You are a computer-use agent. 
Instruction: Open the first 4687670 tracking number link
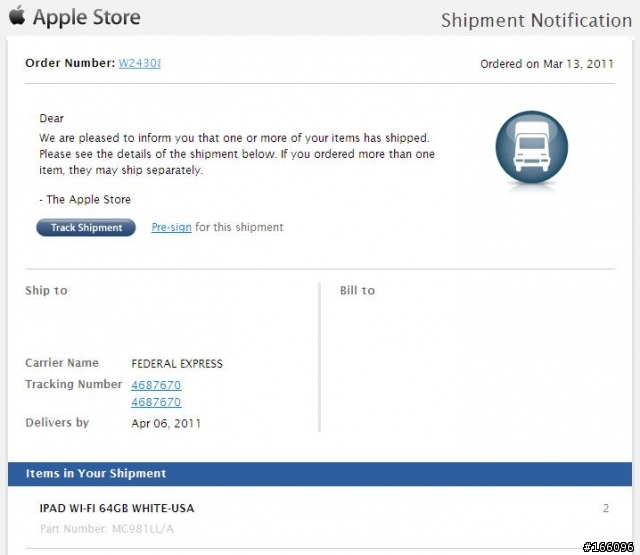point(156,385)
